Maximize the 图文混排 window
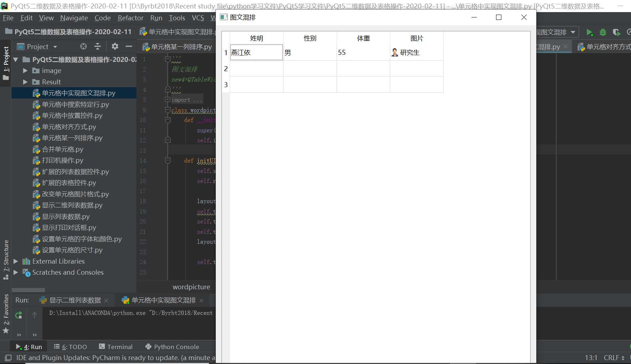This screenshot has height=364, width=631. point(499,17)
